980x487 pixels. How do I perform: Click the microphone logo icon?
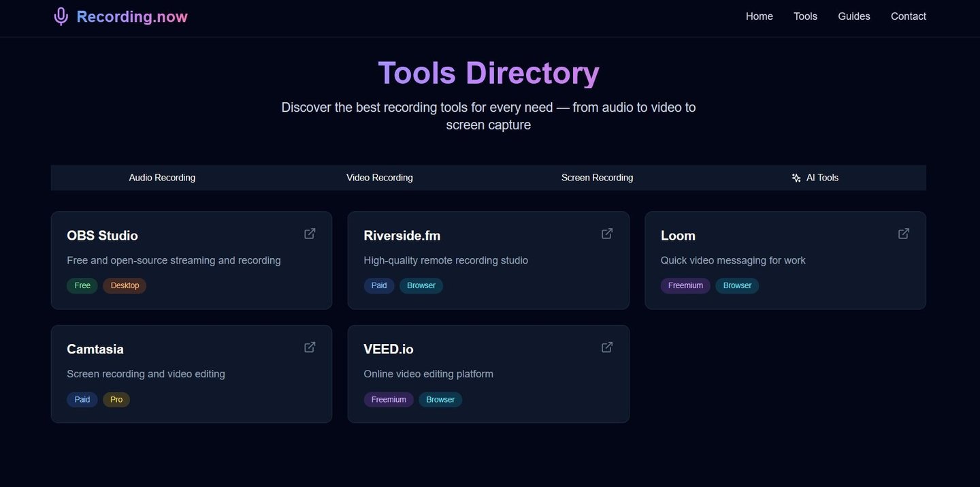coord(61,16)
